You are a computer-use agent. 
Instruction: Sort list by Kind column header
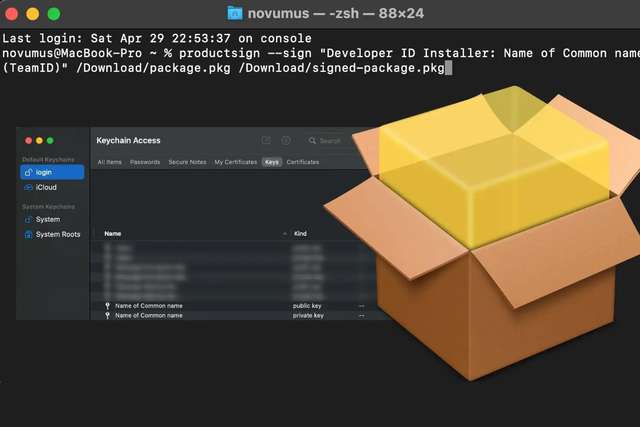pos(300,233)
